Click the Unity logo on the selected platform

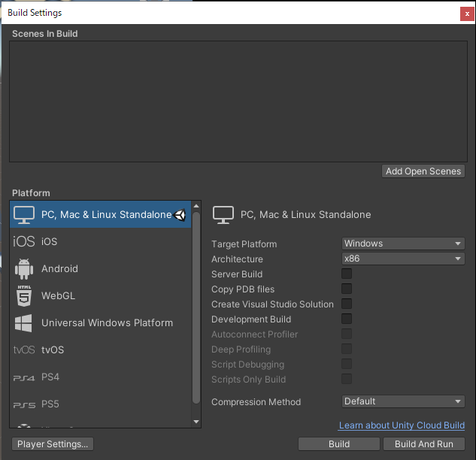[180, 215]
